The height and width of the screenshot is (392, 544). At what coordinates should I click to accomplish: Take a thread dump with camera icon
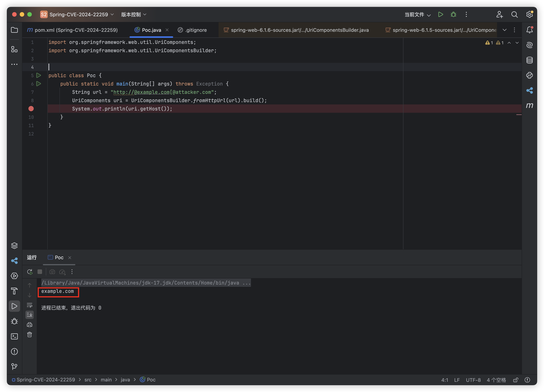(x=52, y=272)
